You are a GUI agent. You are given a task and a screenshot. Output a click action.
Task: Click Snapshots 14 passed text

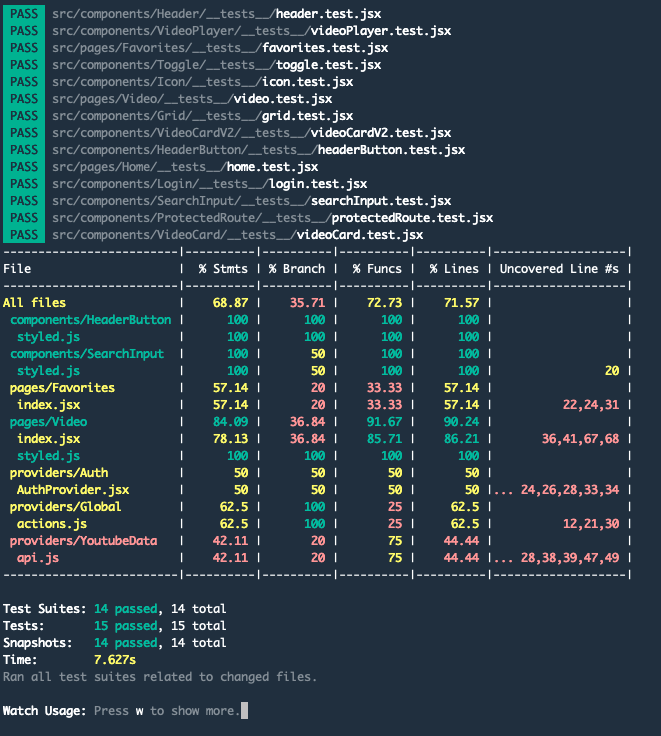(126, 643)
